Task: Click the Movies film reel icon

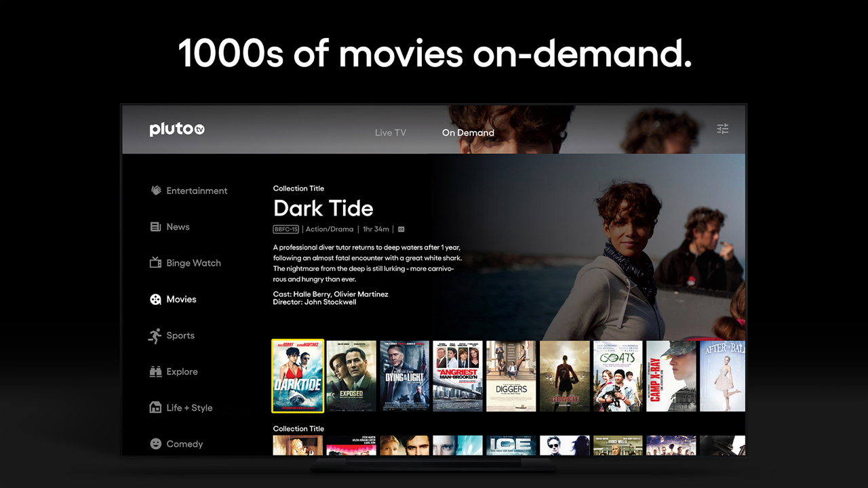Action: point(155,300)
